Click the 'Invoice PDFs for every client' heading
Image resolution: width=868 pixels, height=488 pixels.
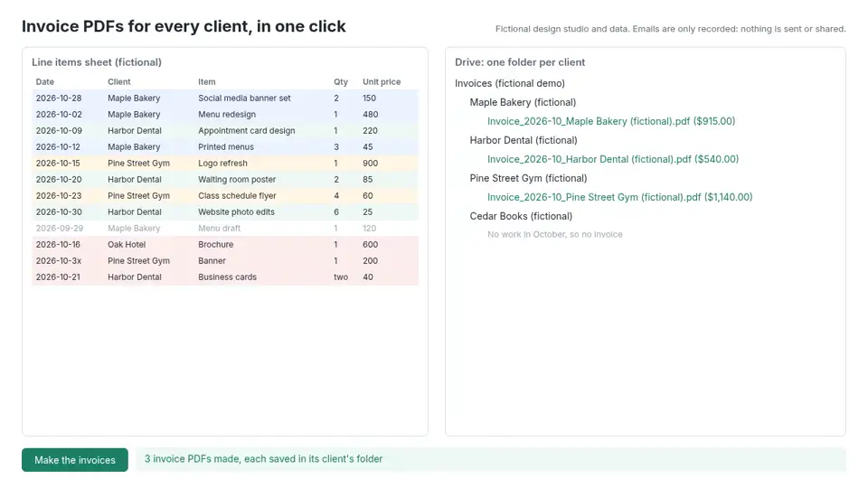point(184,26)
